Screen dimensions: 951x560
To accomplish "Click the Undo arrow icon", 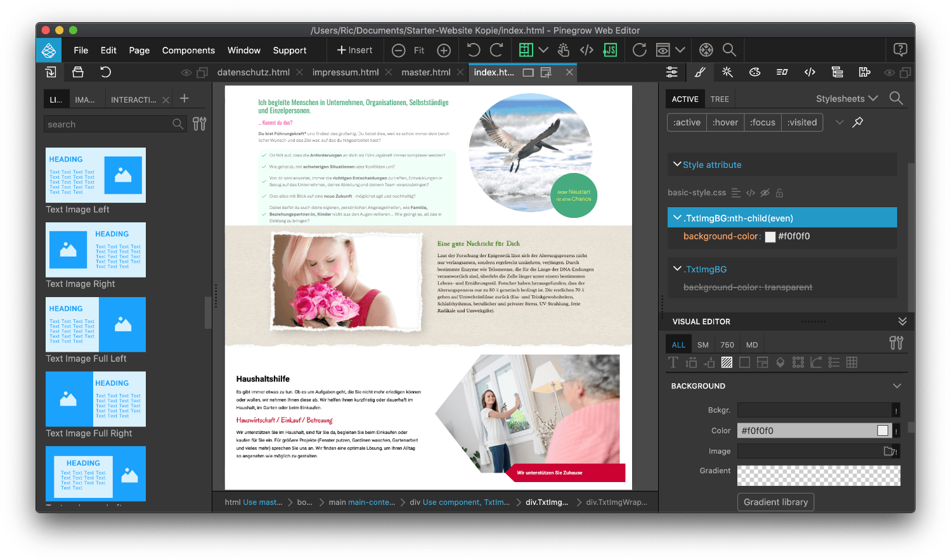I will 474,49.
